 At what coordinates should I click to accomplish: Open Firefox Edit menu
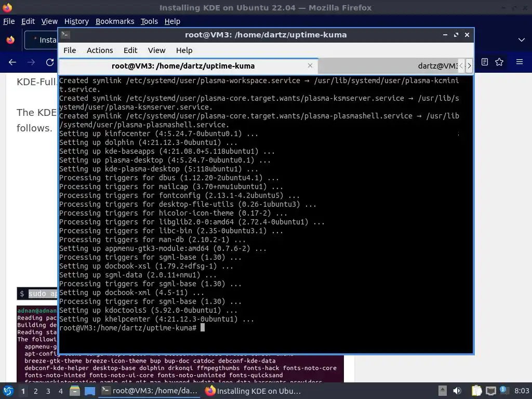[x=28, y=21]
